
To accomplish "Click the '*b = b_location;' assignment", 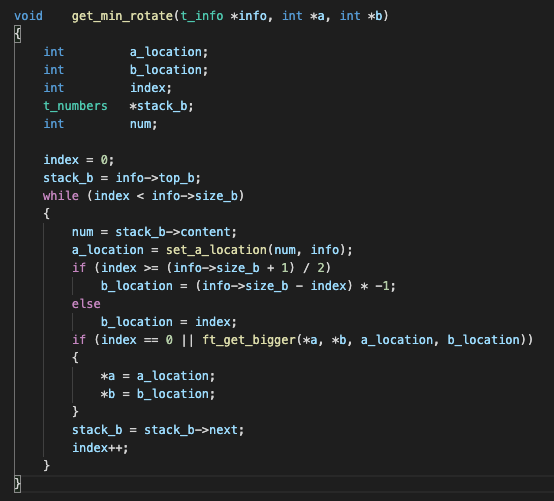I will click(x=158, y=394).
